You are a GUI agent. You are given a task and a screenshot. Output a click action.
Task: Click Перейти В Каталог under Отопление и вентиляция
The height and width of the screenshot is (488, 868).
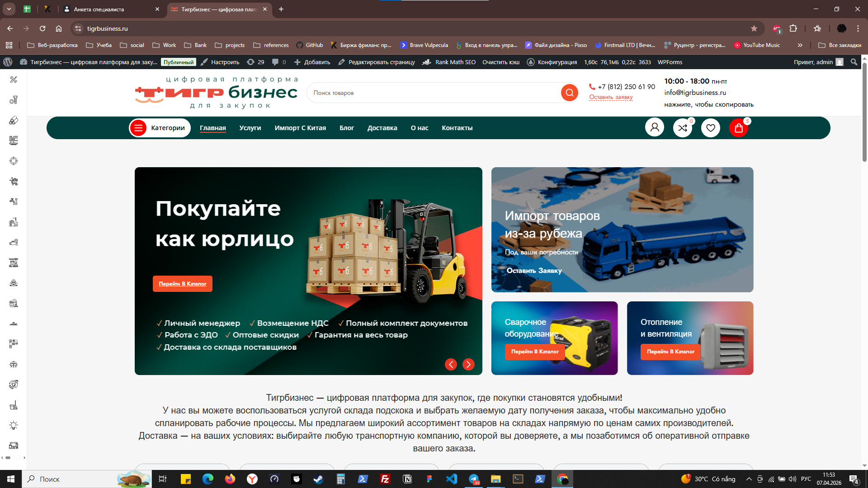pos(670,352)
